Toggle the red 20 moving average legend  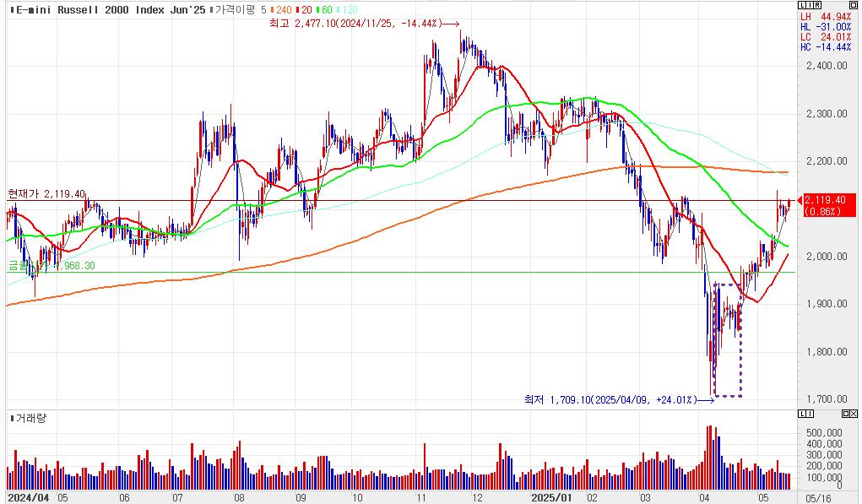point(305,9)
